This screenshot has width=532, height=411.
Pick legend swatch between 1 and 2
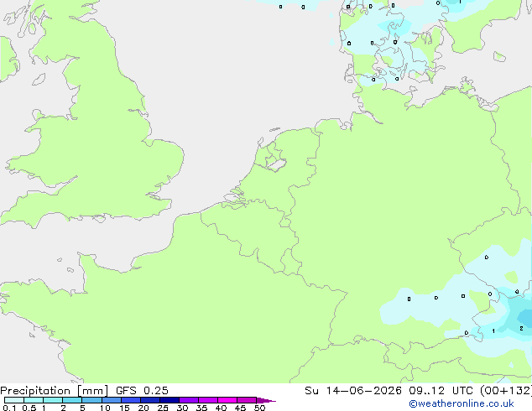[53, 400]
